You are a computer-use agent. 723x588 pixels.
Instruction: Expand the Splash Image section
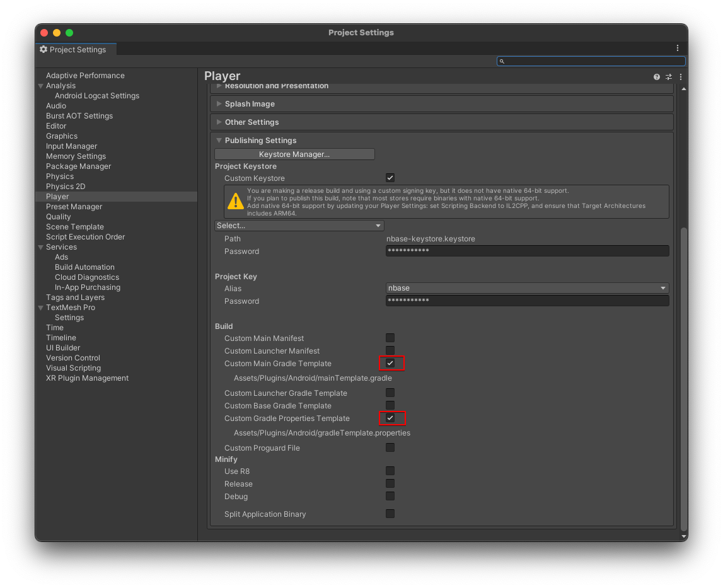click(x=442, y=104)
